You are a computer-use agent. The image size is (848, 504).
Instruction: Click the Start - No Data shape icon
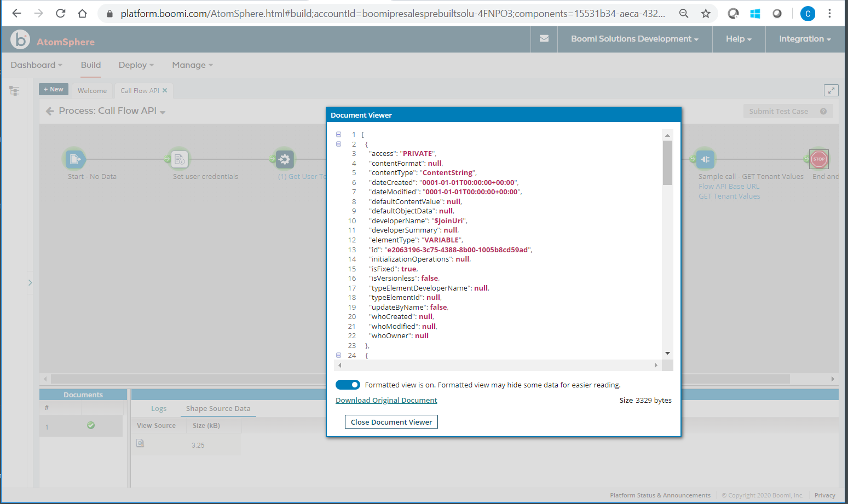[75, 159]
